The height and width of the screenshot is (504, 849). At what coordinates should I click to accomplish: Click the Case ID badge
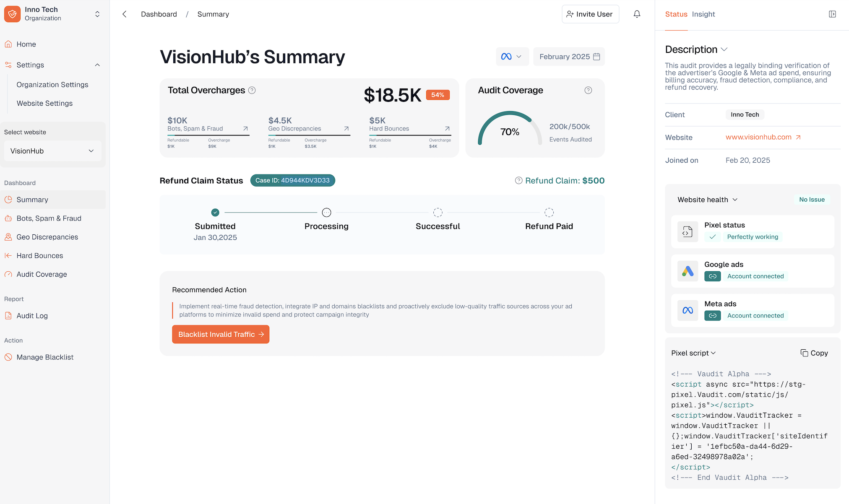pos(292,180)
